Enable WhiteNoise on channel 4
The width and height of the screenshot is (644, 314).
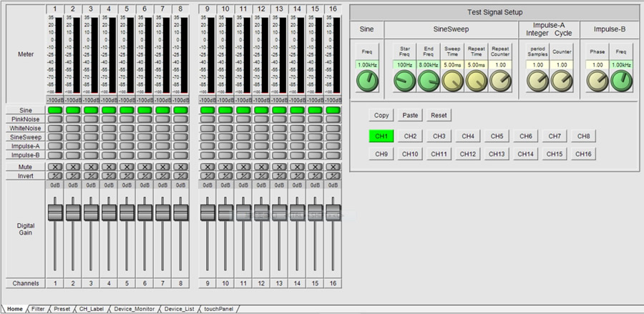point(109,128)
